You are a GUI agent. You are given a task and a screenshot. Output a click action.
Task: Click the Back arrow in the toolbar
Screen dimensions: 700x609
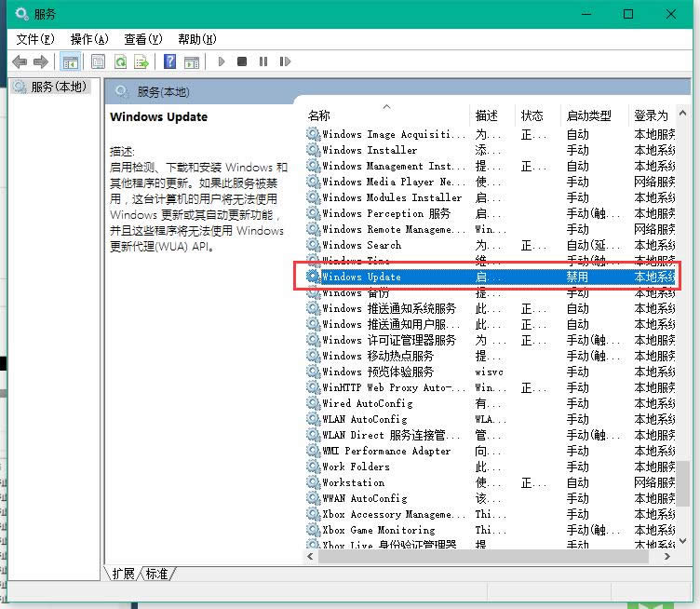pyautogui.click(x=20, y=62)
